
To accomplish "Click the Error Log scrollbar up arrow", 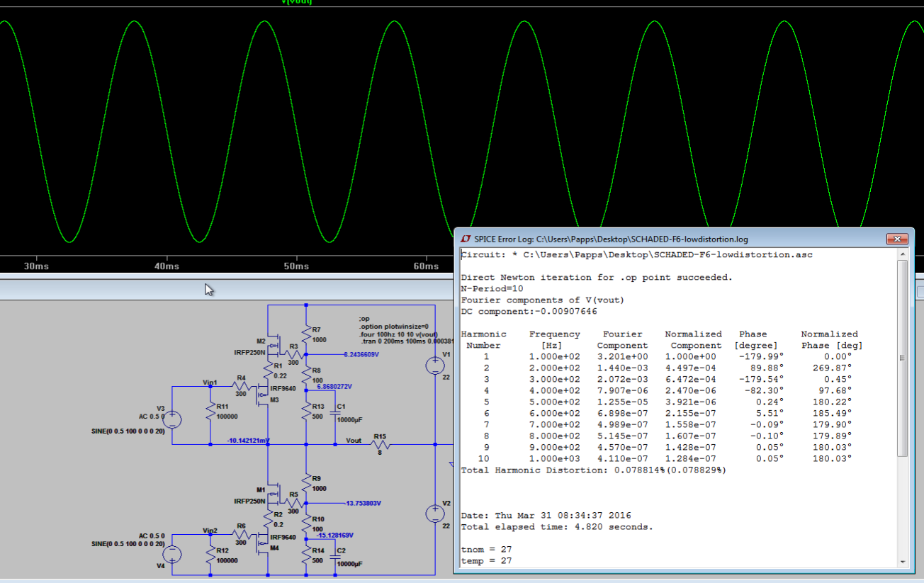I will click(902, 254).
